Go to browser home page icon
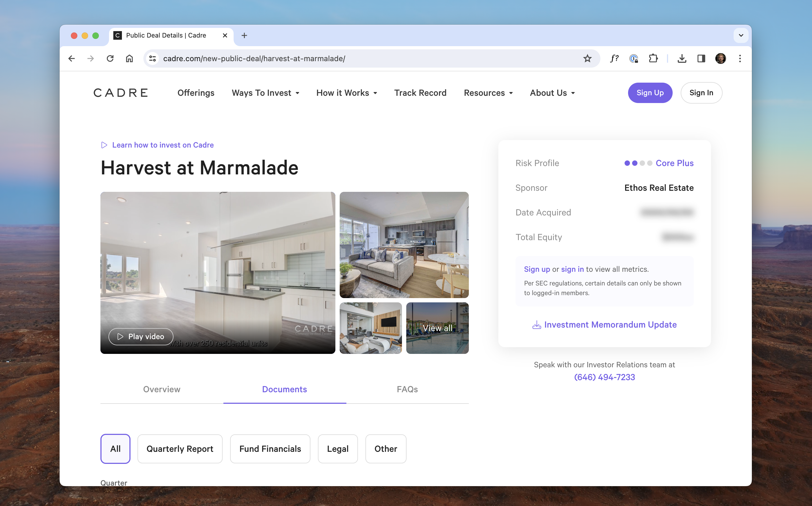 [129, 58]
